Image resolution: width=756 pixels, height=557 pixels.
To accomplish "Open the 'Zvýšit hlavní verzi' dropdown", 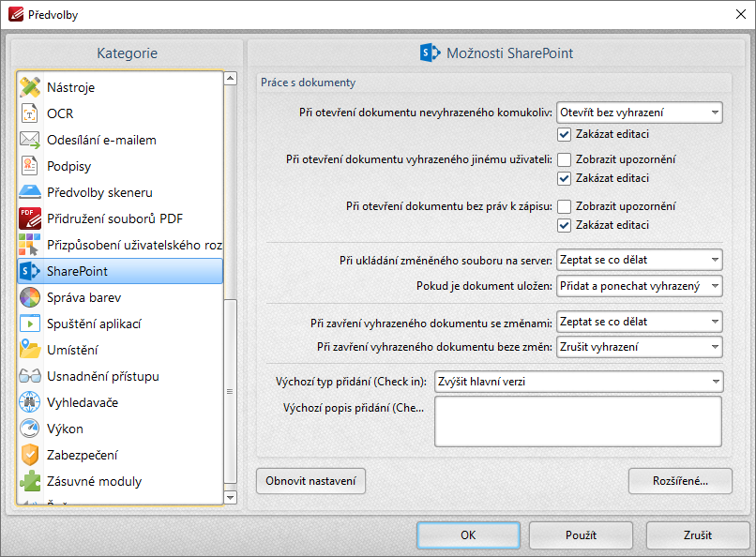I will click(x=579, y=382).
